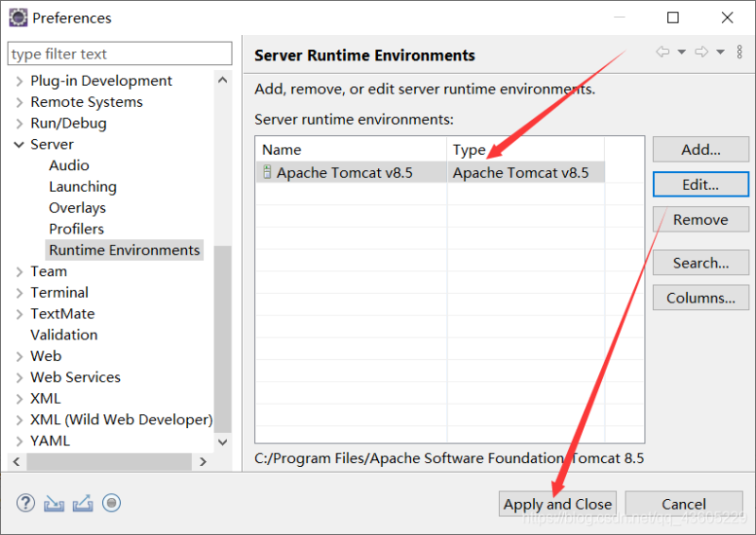Focus the type filter text field

point(120,54)
